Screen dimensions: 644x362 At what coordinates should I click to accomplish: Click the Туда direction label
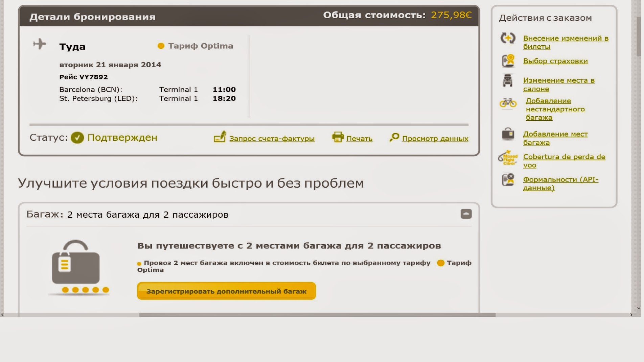pos(72,47)
